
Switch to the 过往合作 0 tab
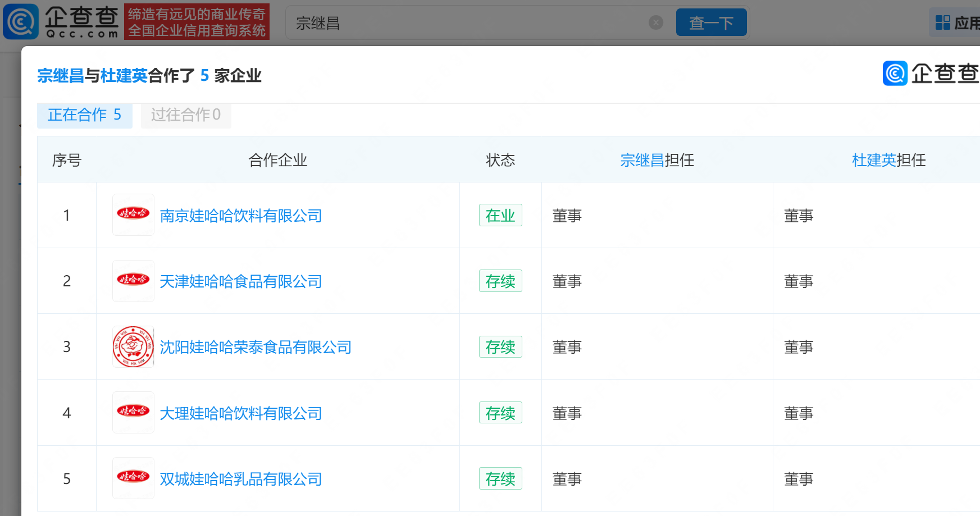pos(186,115)
